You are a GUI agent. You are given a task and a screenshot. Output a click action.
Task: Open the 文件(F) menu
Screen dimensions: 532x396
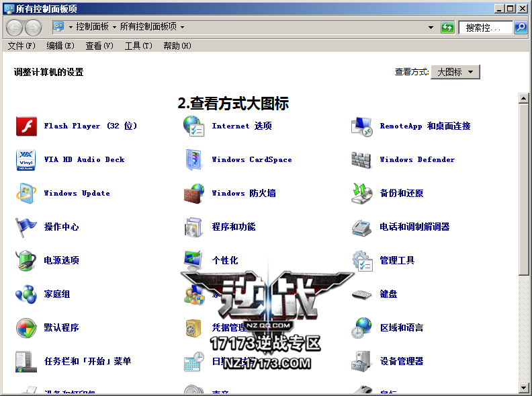(x=21, y=46)
